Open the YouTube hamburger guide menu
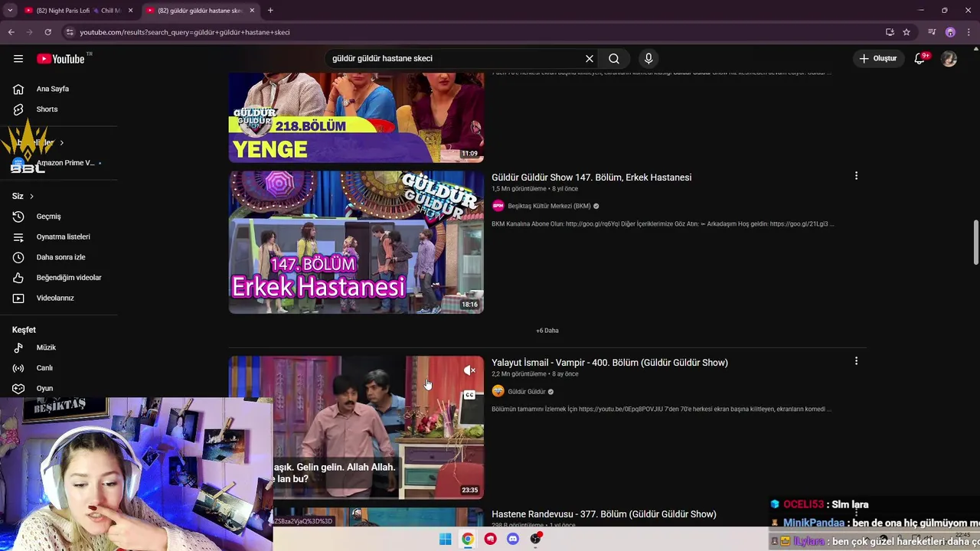The height and width of the screenshot is (551, 980). pyautogui.click(x=18, y=59)
